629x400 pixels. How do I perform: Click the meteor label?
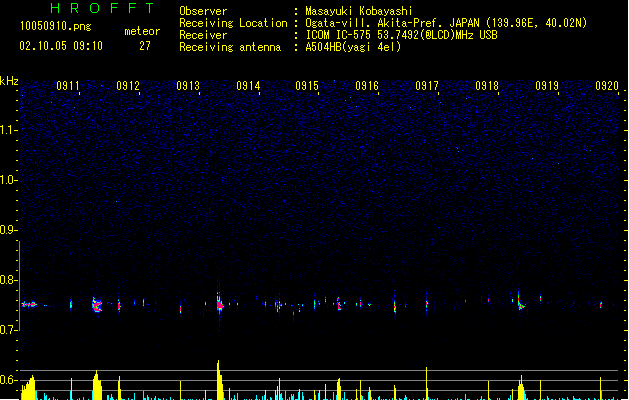[142, 31]
